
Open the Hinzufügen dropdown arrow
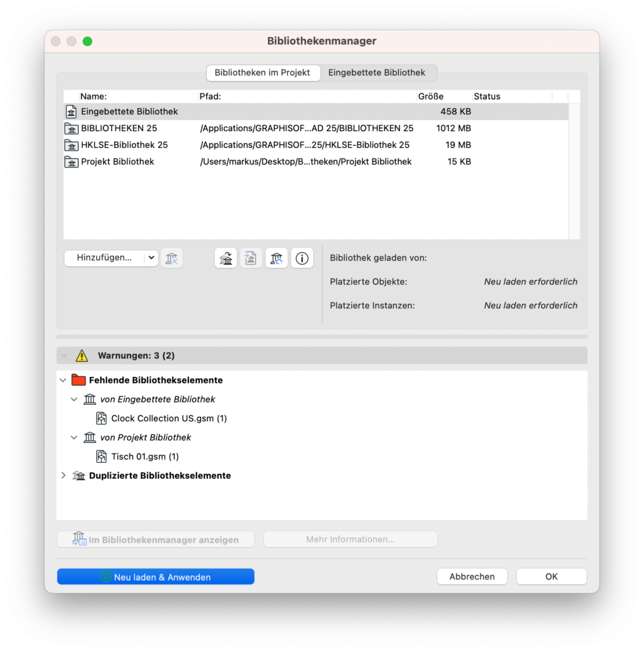pyautogui.click(x=151, y=258)
